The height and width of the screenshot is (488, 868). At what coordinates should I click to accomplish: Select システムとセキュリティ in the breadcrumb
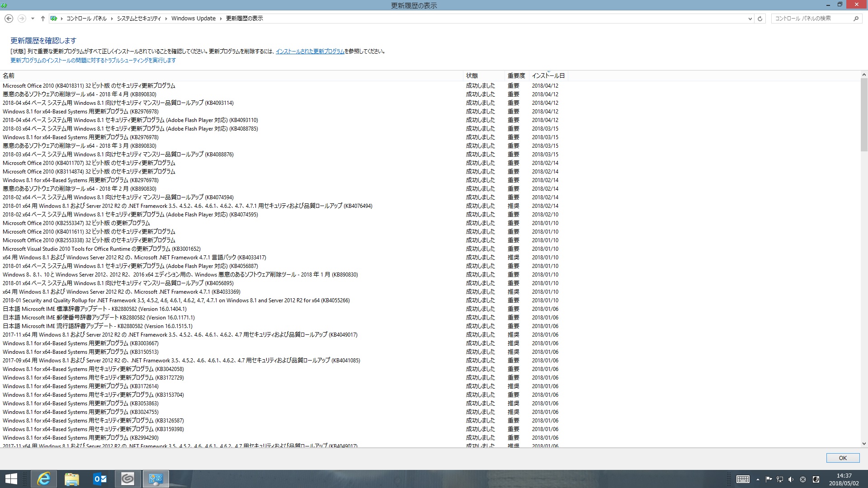(139, 19)
